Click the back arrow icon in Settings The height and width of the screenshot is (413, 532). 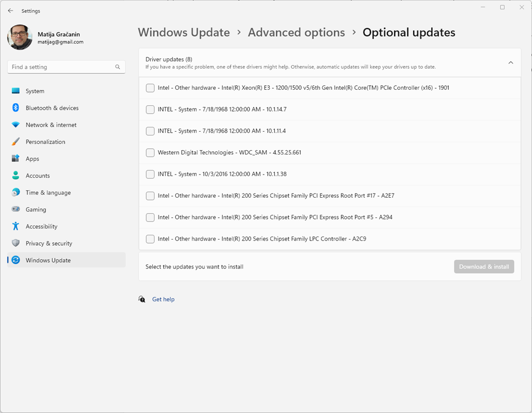click(10, 11)
